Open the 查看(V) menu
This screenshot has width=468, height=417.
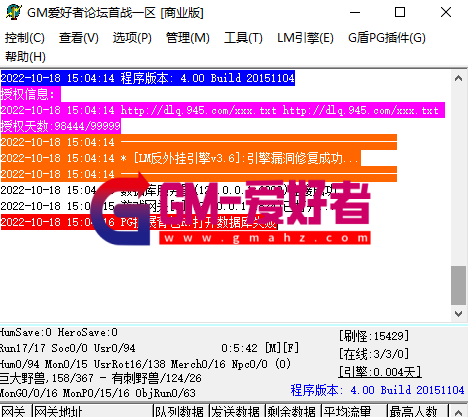pos(79,38)
